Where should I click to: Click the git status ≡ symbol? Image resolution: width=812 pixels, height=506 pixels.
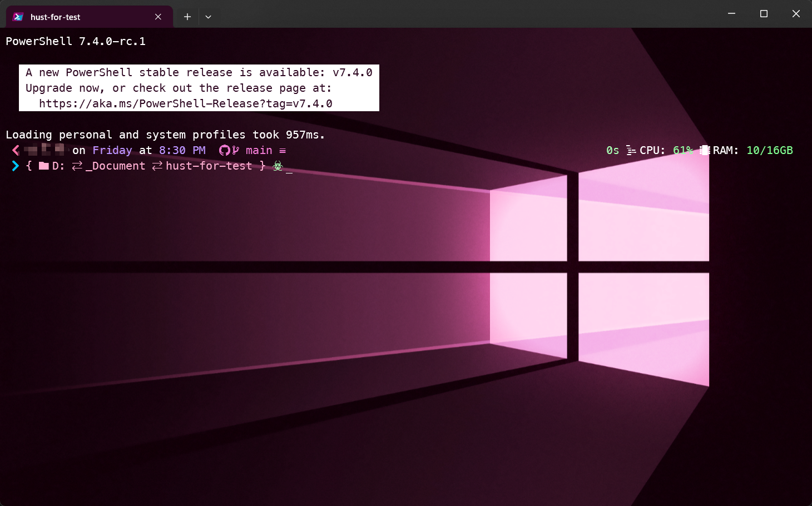click(x=283, y=150)
